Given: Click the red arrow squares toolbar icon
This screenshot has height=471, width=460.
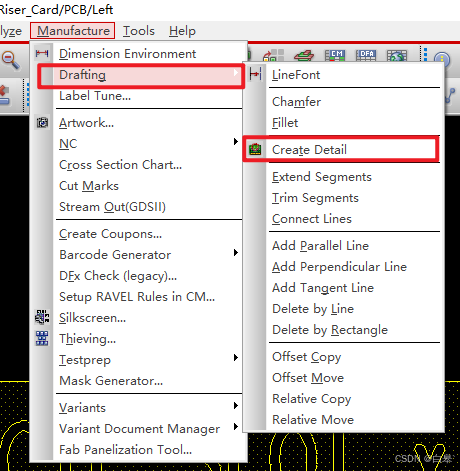Looking at the screenshot, I should [273, 55].
